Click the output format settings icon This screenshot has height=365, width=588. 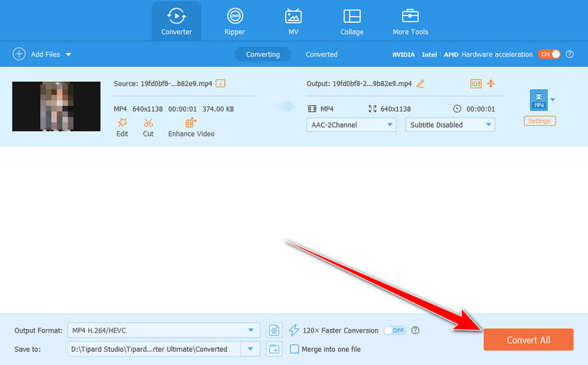pyautogui.click(x=274, y=330)
